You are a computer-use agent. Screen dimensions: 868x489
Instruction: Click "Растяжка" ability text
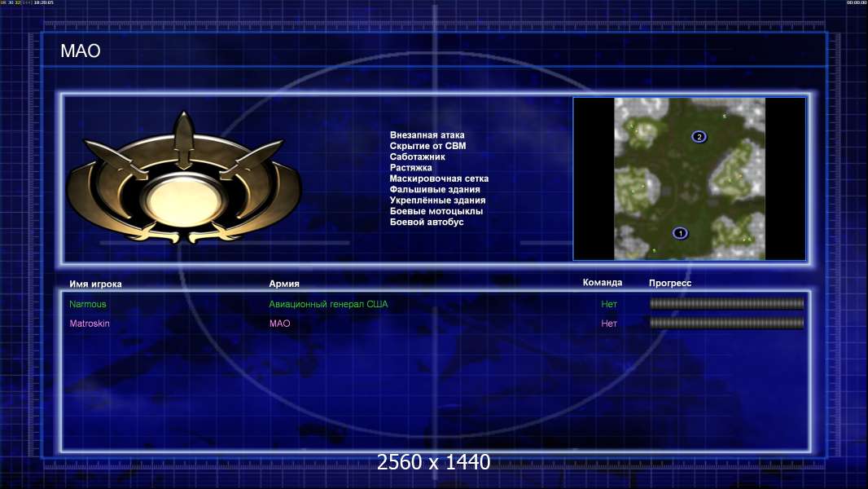[x=410, y=167]
